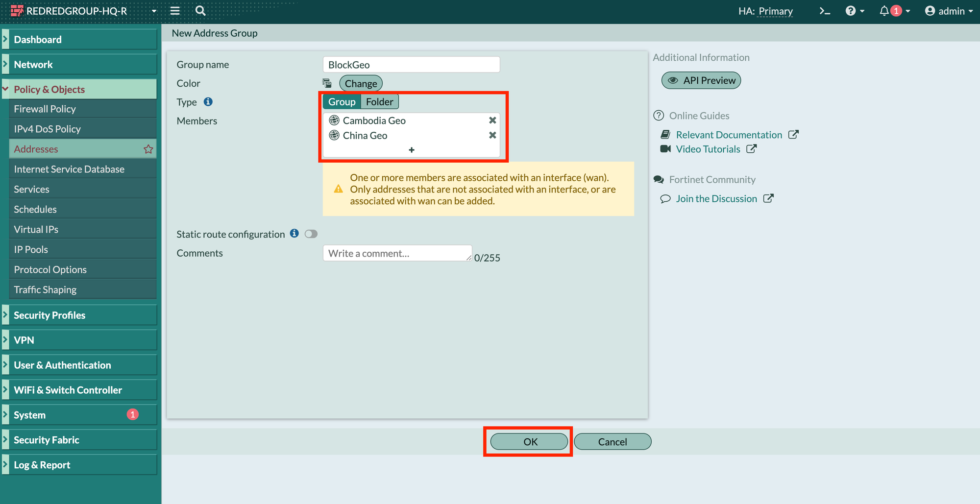The width and height of the screenshot is (980, 504).
Task: Enable Static route configuration toggle
Action: tap(311, 234)
